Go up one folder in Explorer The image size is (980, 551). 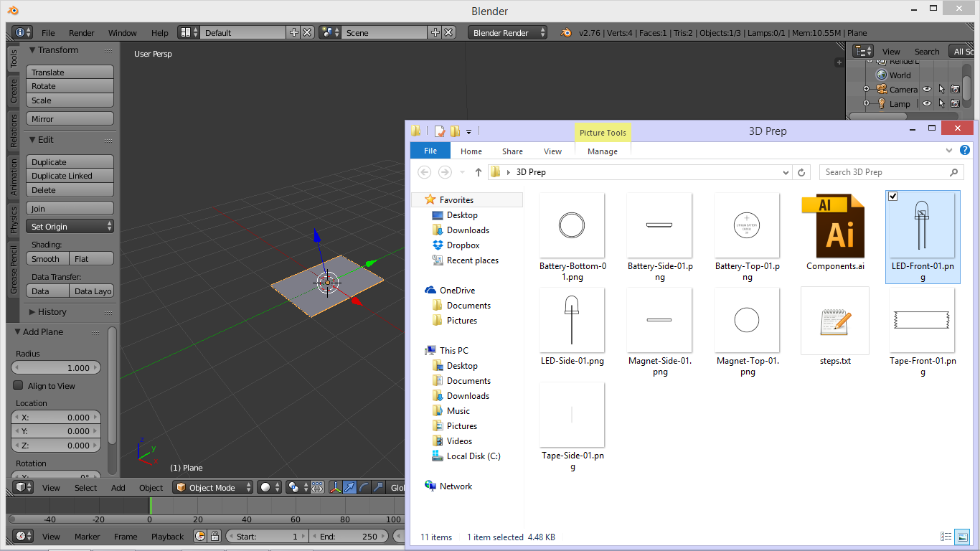[x=479, y=172]
